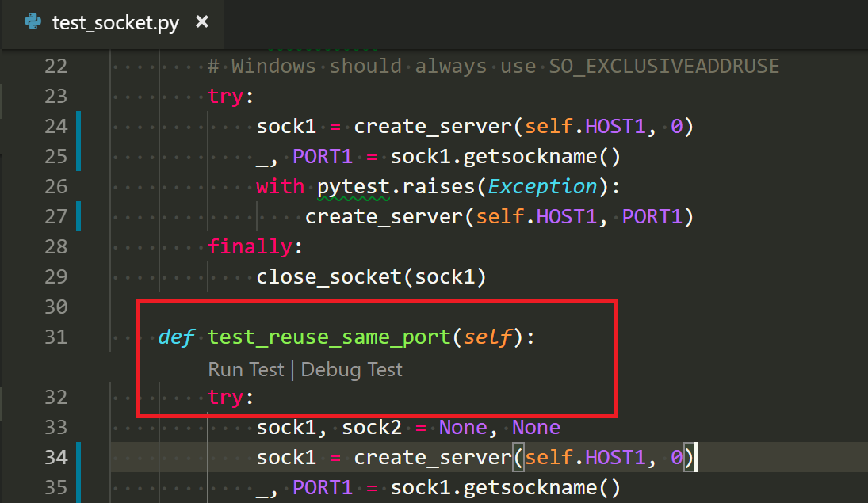Click the SO_EXCLUSIVEADDRUSE comment on line 22
The image size is (868, 503).
coord(663,65)
